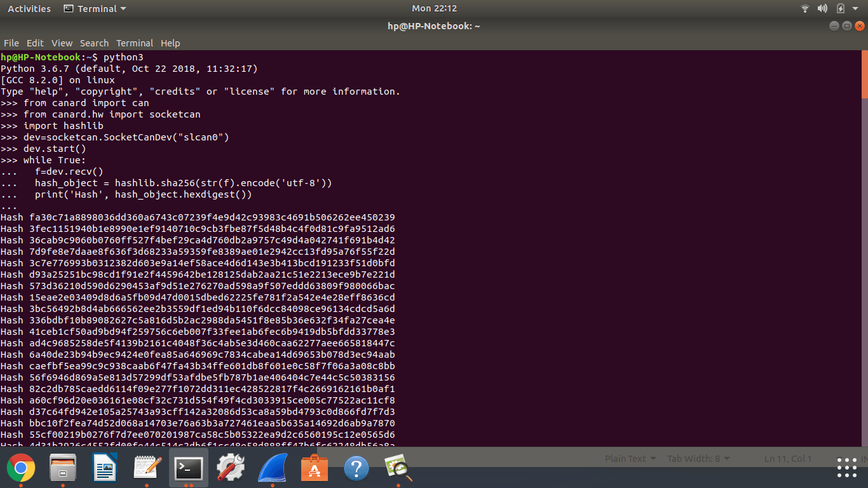Image resolution: width=868 pixels, height=488 pixels.
Task: Click the Activities button
Action: pyautogui.click(x=29, y=9)
